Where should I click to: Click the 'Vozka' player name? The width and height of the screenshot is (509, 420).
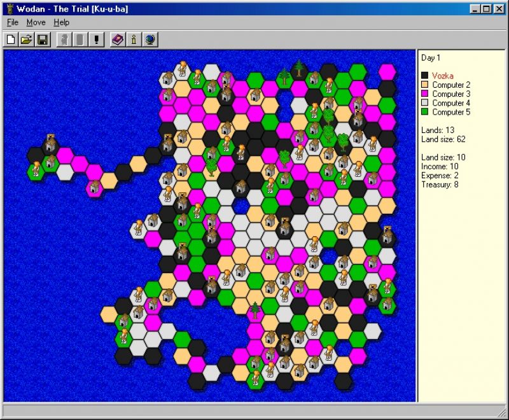pos(442,76)
